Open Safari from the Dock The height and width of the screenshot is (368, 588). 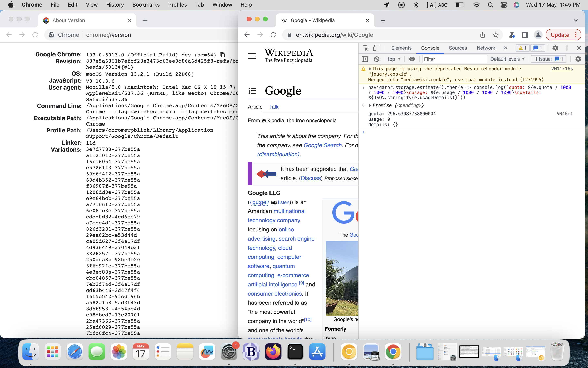[75, 352]
